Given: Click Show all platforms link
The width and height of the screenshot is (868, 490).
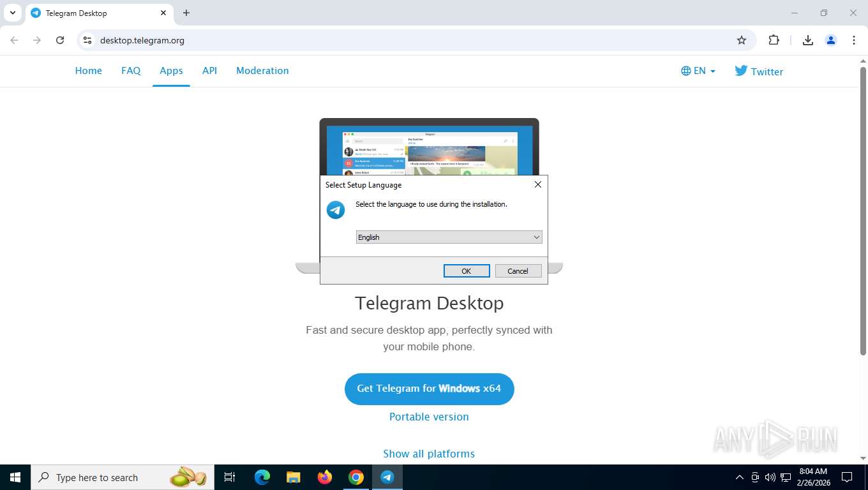Looking at the screenshot, I should coord(429,454).
